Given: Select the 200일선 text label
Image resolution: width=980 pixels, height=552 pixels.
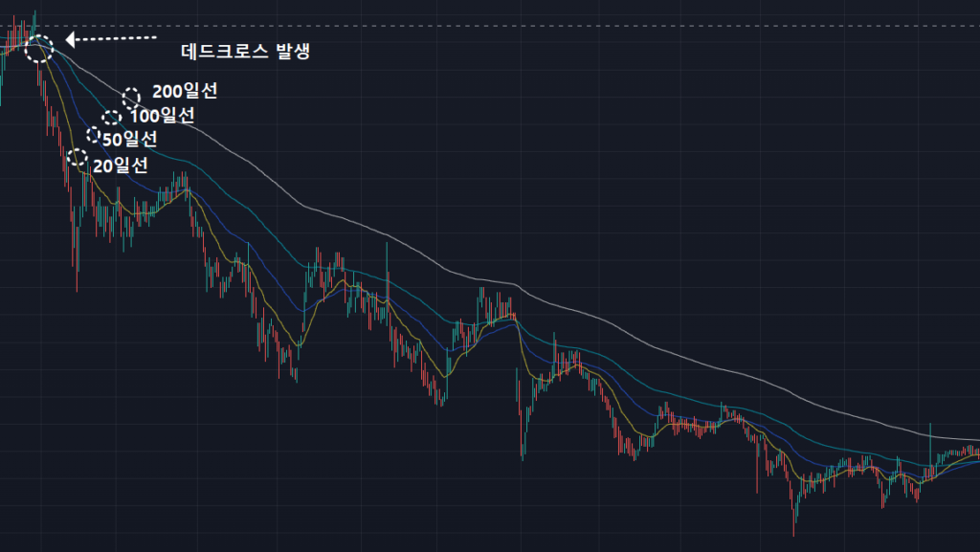Looking at the screenshot, I should pyautogui.click(x=185, y=93).
